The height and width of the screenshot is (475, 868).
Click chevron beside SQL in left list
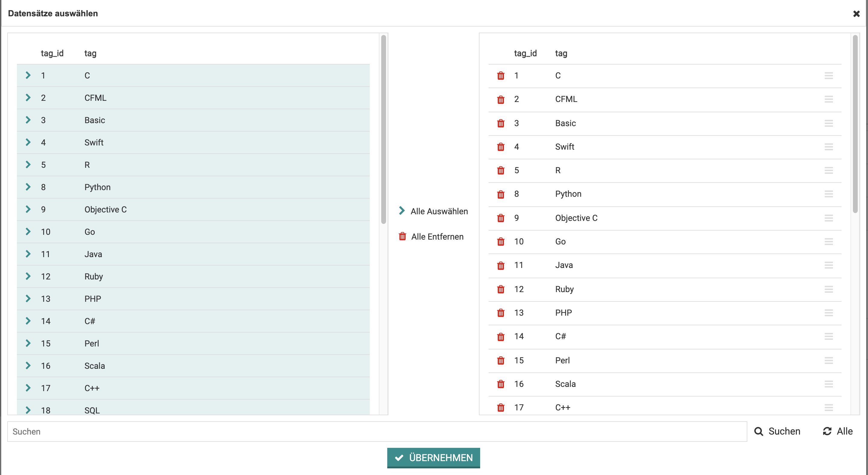pos(28,410)
